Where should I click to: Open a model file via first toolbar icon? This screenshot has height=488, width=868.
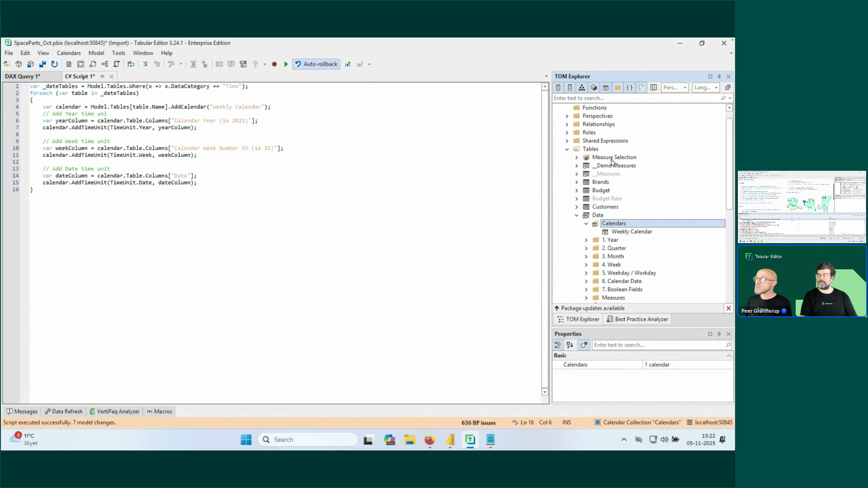(7, 64)
